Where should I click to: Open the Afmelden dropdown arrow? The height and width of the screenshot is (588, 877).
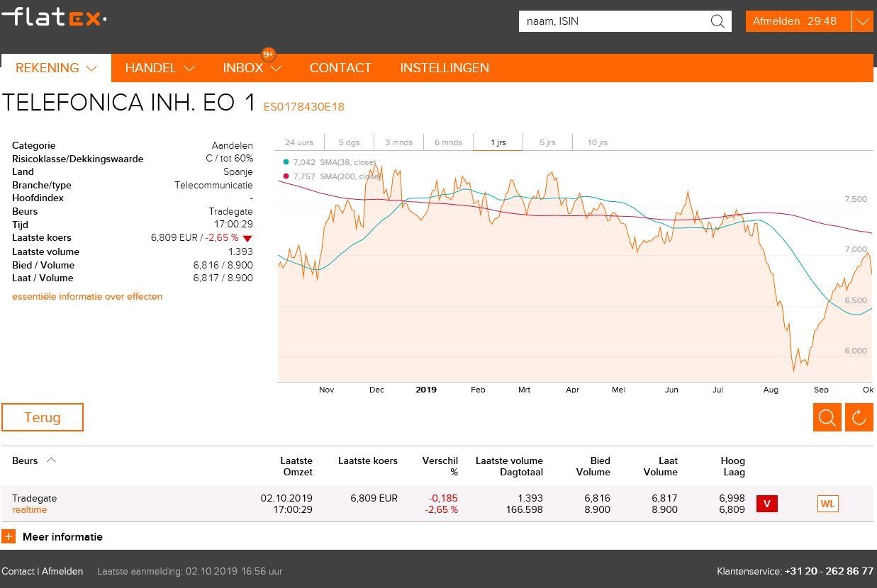point(862,21)
